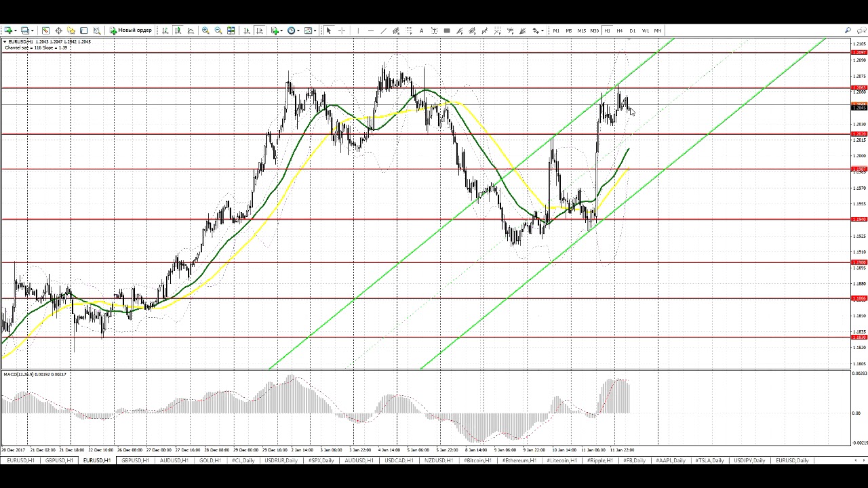Open the Navigator panel icon
868x488 pixels.
(x=71, y=30)
